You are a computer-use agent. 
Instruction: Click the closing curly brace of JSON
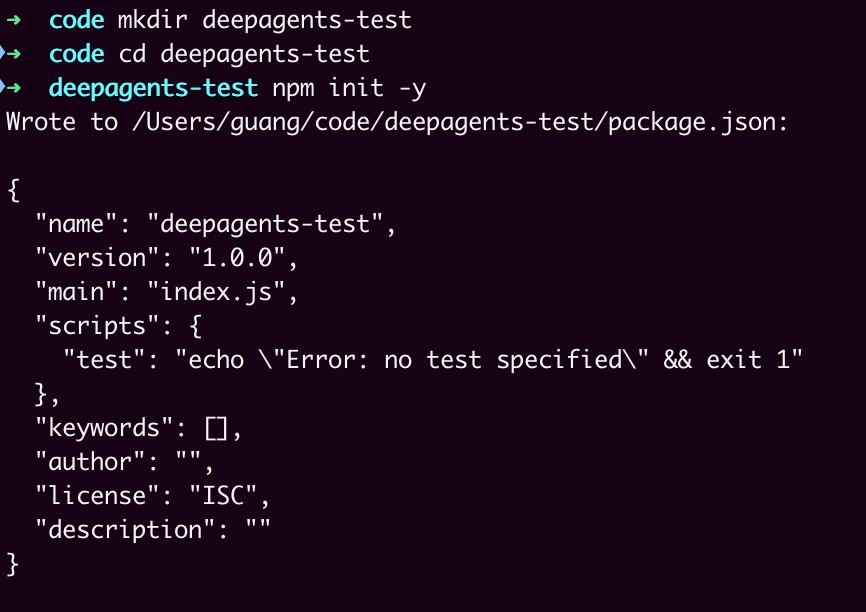[x=13, y=564]
